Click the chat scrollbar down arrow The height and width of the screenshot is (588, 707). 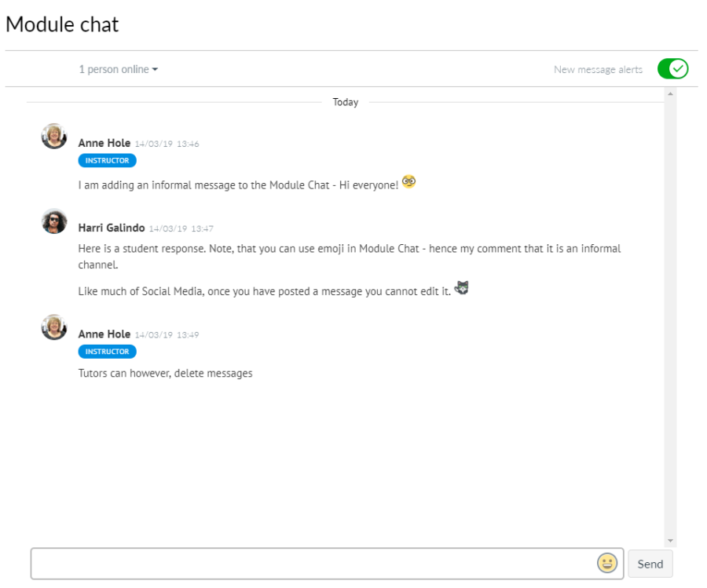[669, 540]
